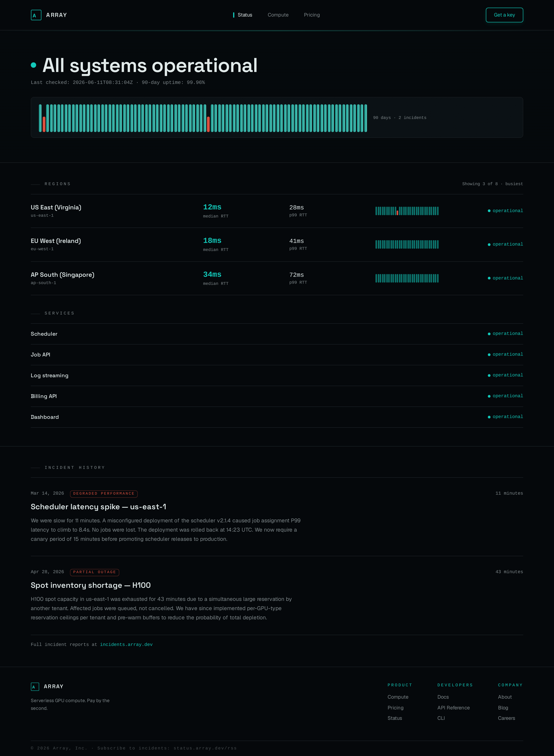Click the 'Showing 3 of 8 · busiest' text

492,184
